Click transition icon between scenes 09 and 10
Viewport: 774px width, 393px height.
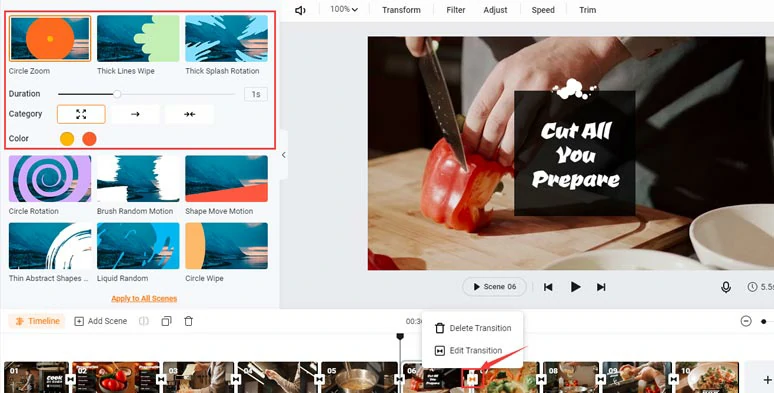pos(673,379)
